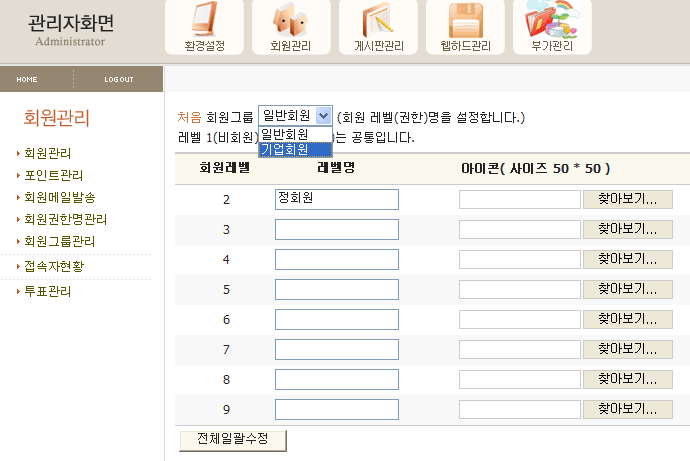This screenshot has width=690, height=461.
Task: Expand the 회원그룹 dropdown arrow
Action: pos(322,116)
